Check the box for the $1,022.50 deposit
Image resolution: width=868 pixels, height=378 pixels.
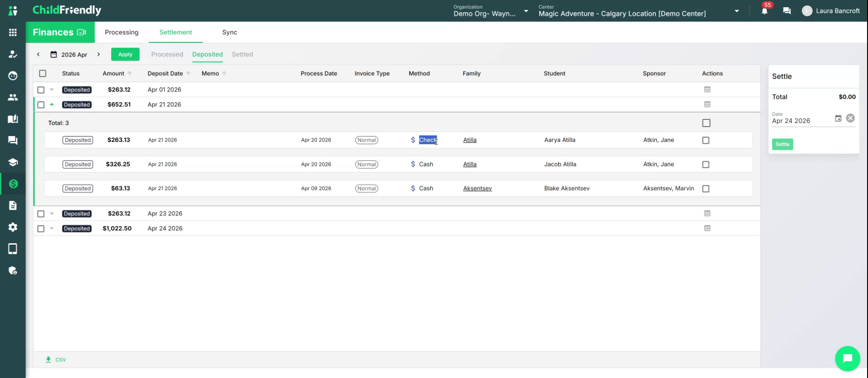coord(41,229)
